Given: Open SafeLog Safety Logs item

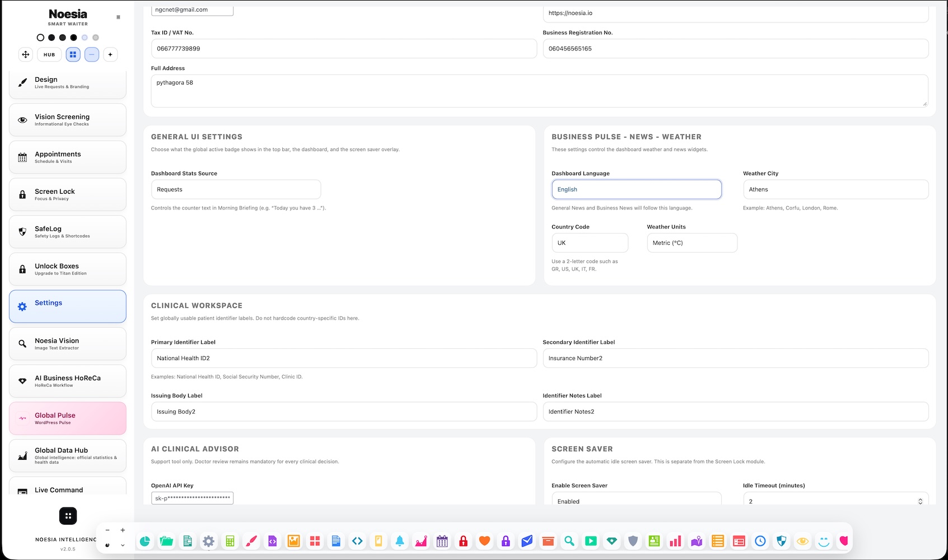Looking at the screenshot, I should 68,232.
